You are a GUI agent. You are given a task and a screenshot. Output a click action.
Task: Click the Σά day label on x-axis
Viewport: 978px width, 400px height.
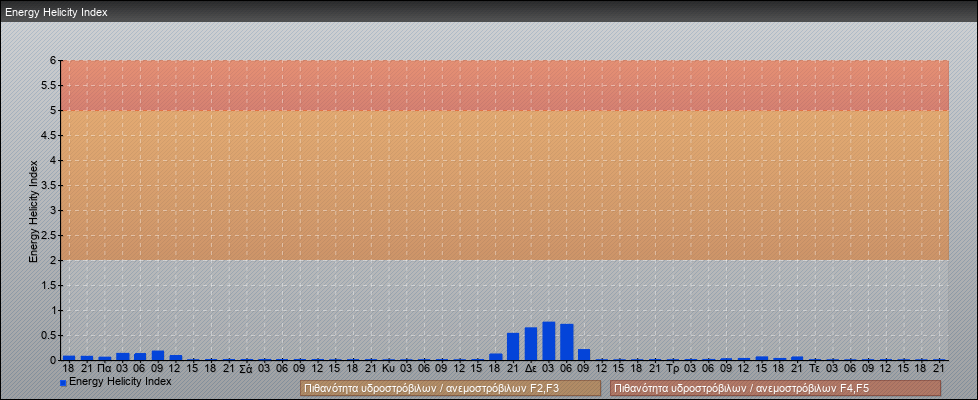point(246,368)
